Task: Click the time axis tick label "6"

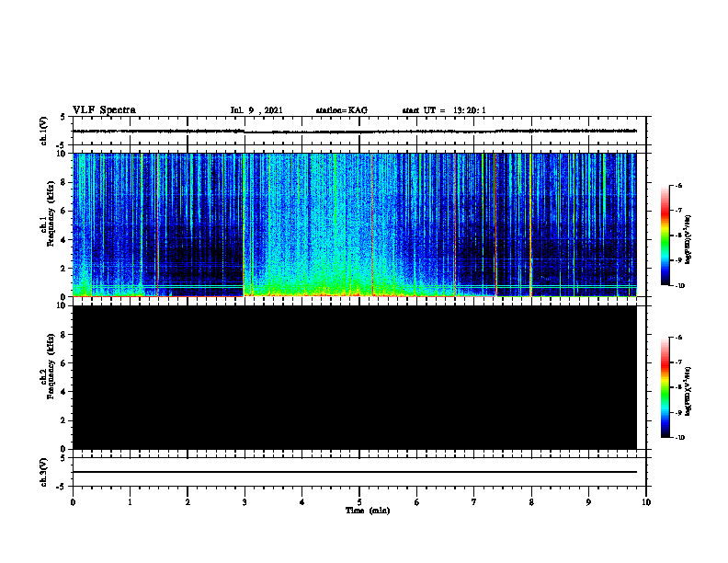Action: coord(416,502)
